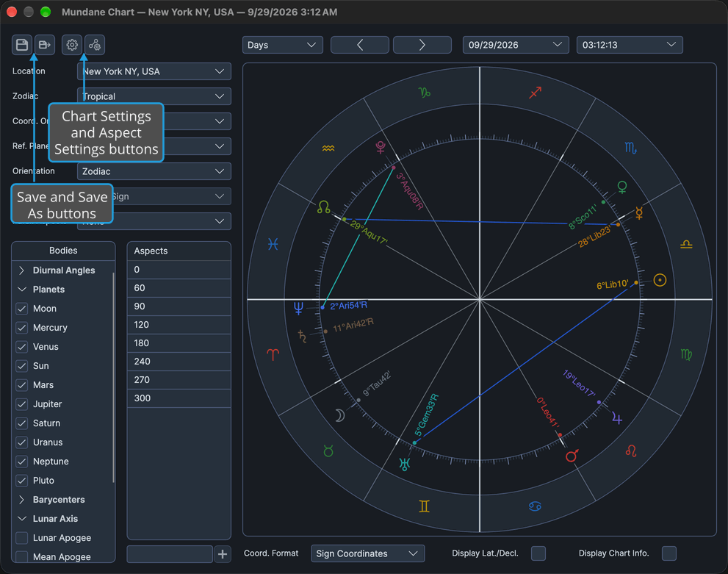Click the Bodies column header
This screenshot has width=728, height=574.
[x=64, y=251]
